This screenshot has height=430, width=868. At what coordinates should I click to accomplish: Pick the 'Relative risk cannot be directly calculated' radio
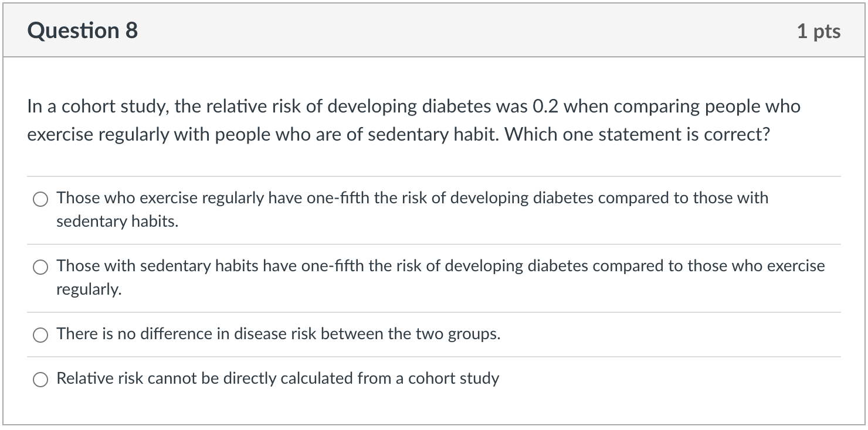[x=40, y=380]
